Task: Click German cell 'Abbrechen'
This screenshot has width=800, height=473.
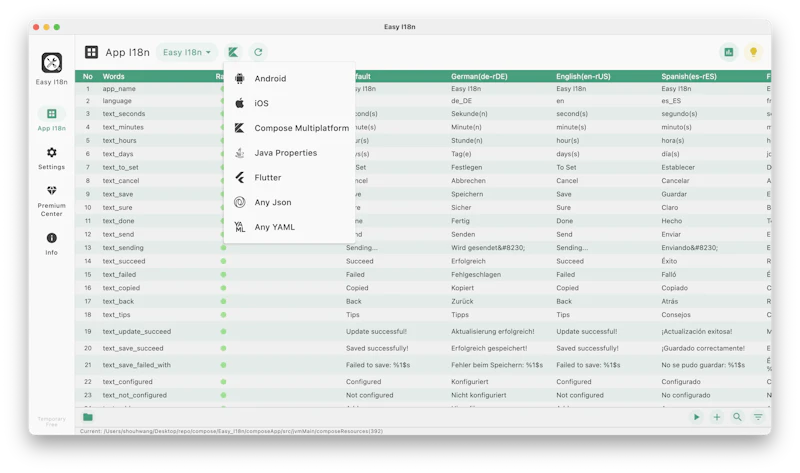Action: pyautogui.click(x=468, y=181)
